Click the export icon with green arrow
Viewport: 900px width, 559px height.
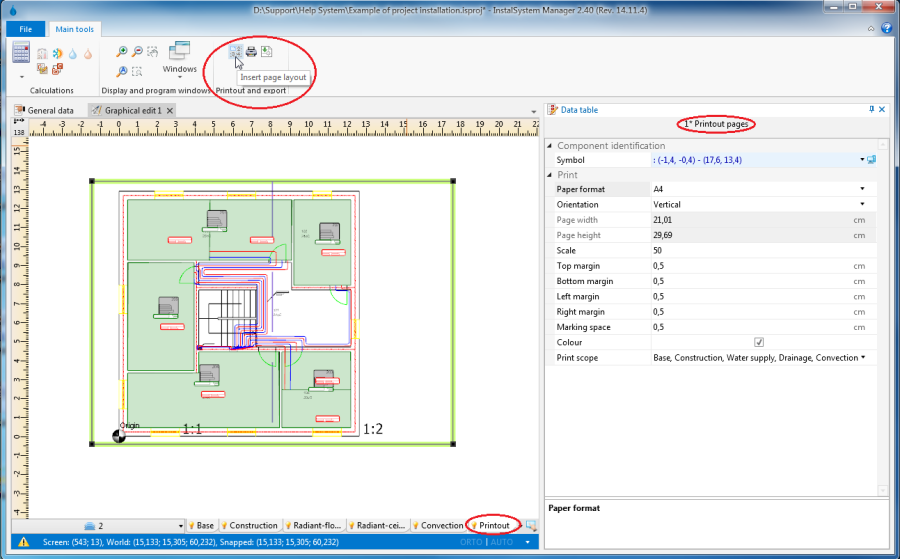click(267, 52)
